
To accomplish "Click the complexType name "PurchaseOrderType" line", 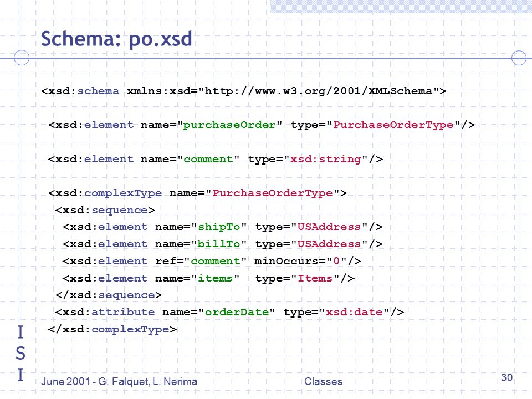I will coord(198,193).
